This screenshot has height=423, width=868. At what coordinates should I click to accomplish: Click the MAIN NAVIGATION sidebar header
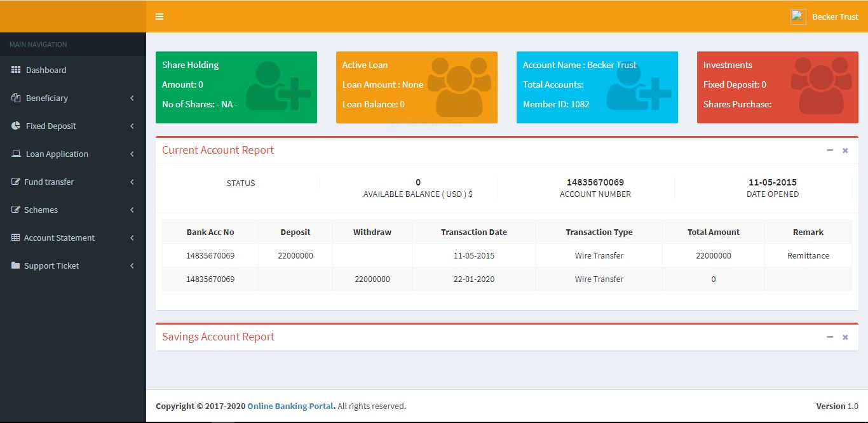pyautogui.click(x=38, y=44)
